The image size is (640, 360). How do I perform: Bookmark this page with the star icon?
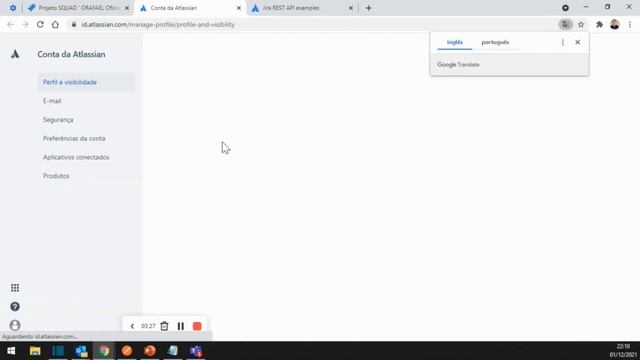[581, 24]
